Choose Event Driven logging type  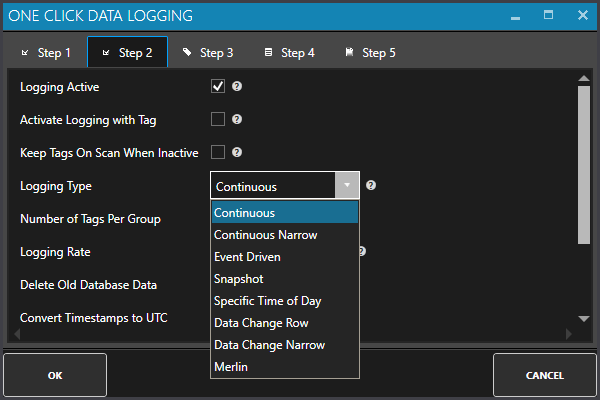tap(247, 257)
